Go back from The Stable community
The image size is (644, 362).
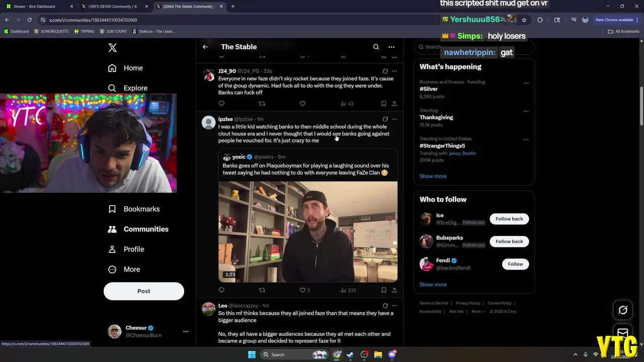coord(205,47)
